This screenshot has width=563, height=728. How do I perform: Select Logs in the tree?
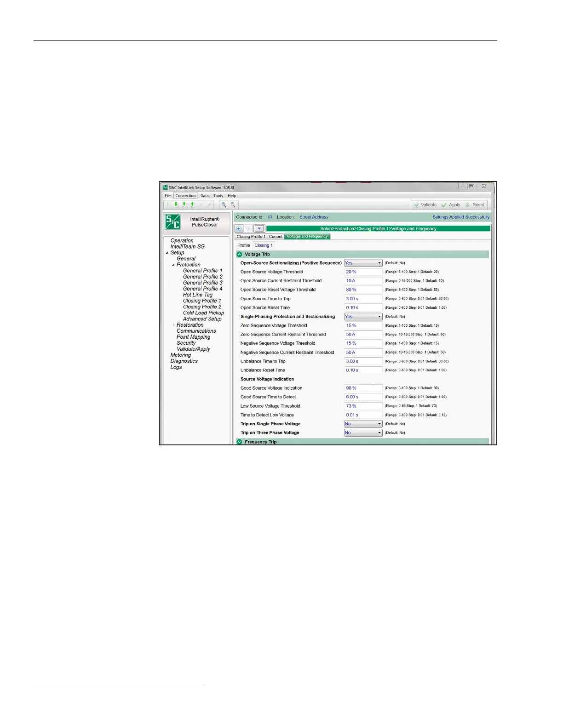176,367
